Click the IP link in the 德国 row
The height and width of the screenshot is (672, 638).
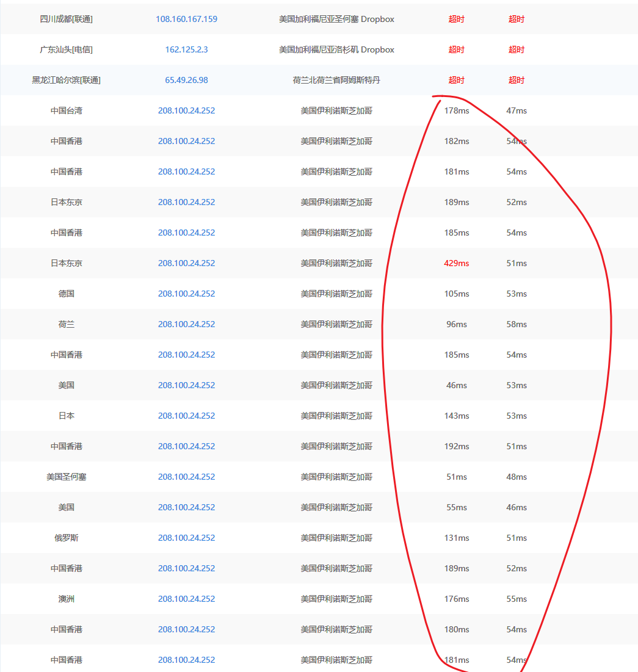pyautogui.click(x=186, y=294)
